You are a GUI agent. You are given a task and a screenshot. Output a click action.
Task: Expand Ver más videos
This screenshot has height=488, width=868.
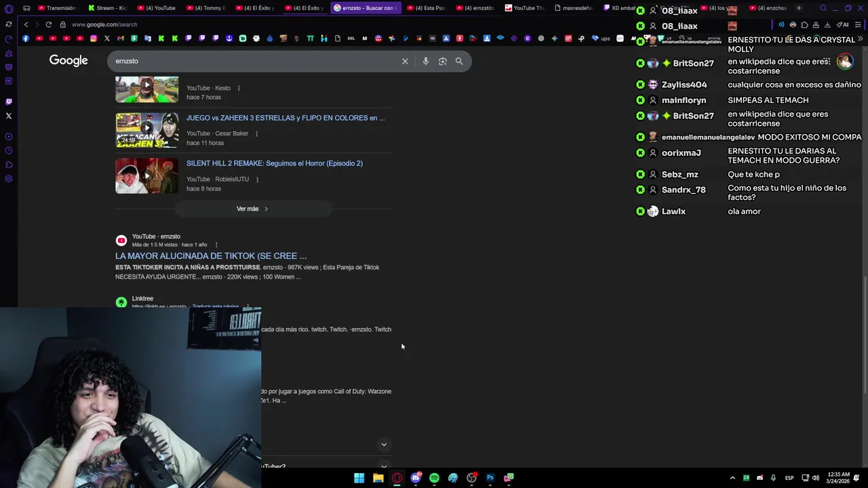pyautogui.click(x=252, y=209)
